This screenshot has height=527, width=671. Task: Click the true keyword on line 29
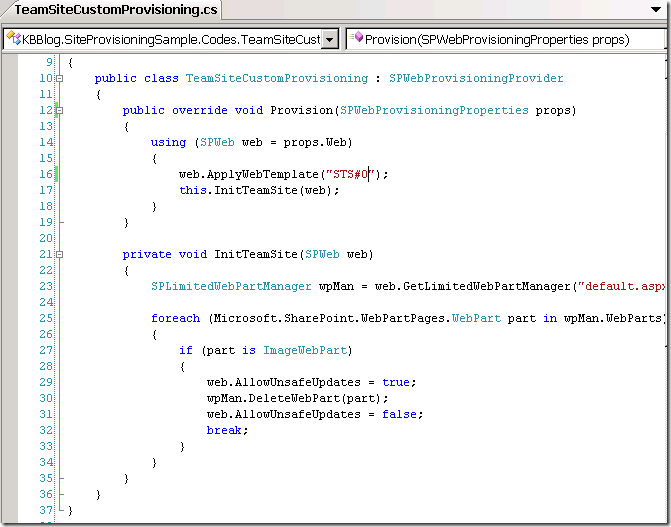point(396,382)
